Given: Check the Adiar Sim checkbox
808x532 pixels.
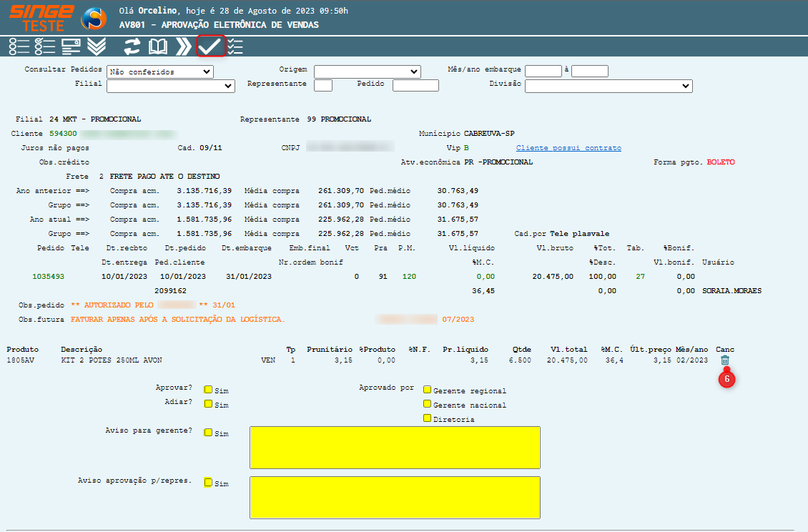Looking at the screenshot, I should click(x=208, y=404).
